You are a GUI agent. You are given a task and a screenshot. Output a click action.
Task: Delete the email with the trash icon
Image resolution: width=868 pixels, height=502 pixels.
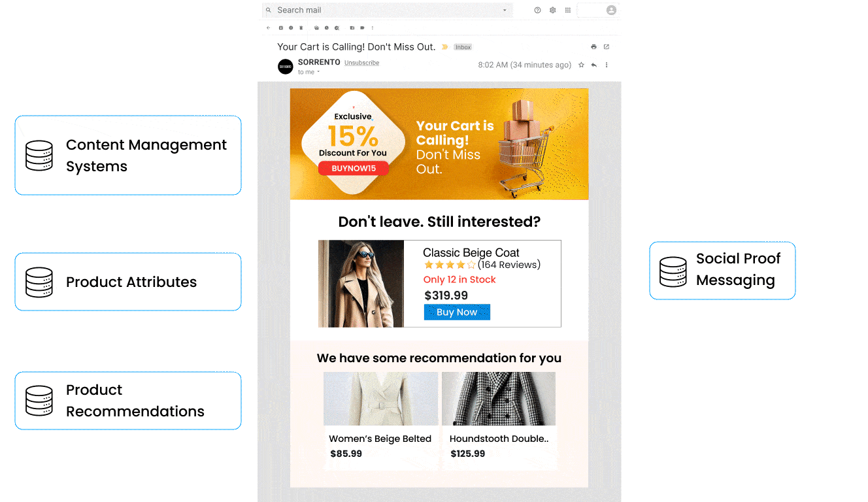(x=301, y=28)
